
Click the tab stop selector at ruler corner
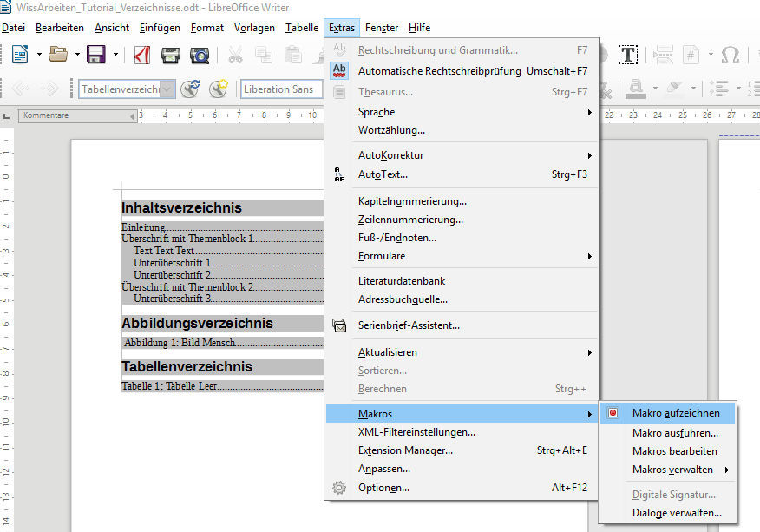coord(7,116)
